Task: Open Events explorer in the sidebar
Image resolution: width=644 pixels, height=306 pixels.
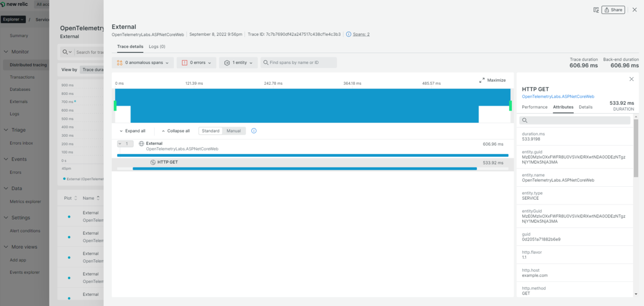Action: point(25,272)
